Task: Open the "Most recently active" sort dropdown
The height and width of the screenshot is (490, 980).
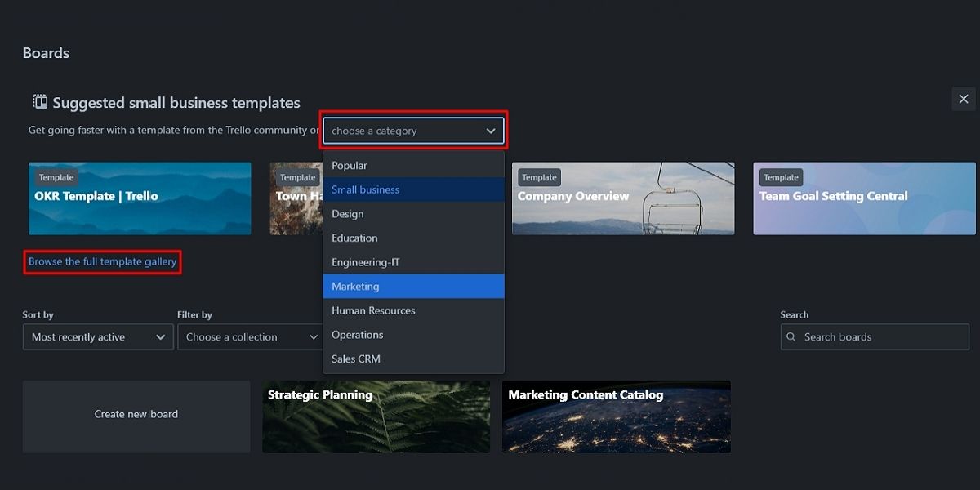Action: (97, 336)
